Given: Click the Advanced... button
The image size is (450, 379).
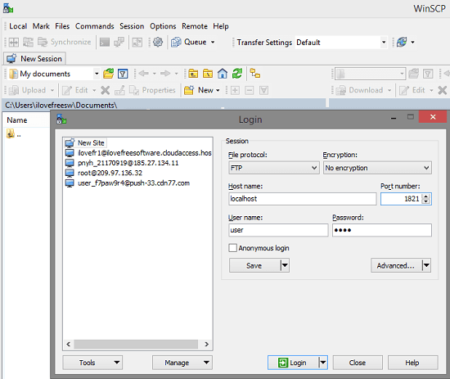Looking at the screenshot, I should pos(396,266).
